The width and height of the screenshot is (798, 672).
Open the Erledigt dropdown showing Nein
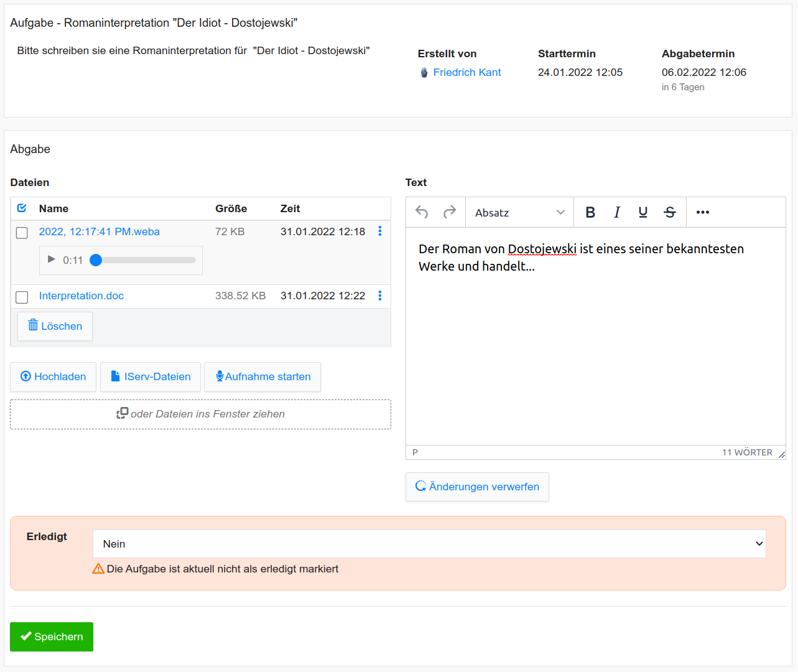[429, 544]
